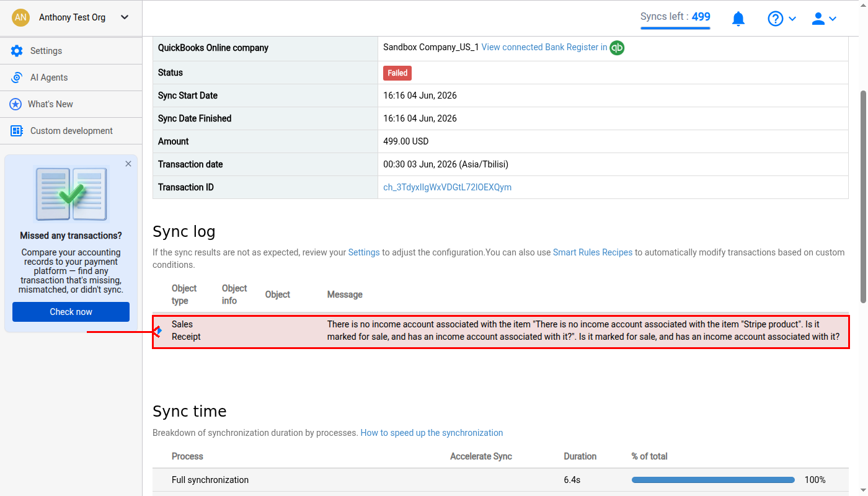Click the Accelerate Sync column header
The width and height of the screenshot is (868, 496).
click(x=481, y=456)
